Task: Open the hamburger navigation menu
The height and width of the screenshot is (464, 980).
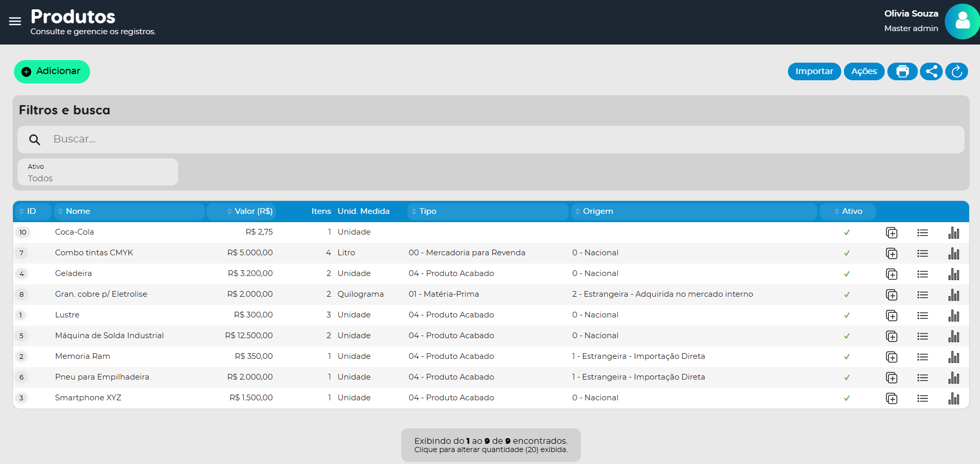Action: coord(15,21)
